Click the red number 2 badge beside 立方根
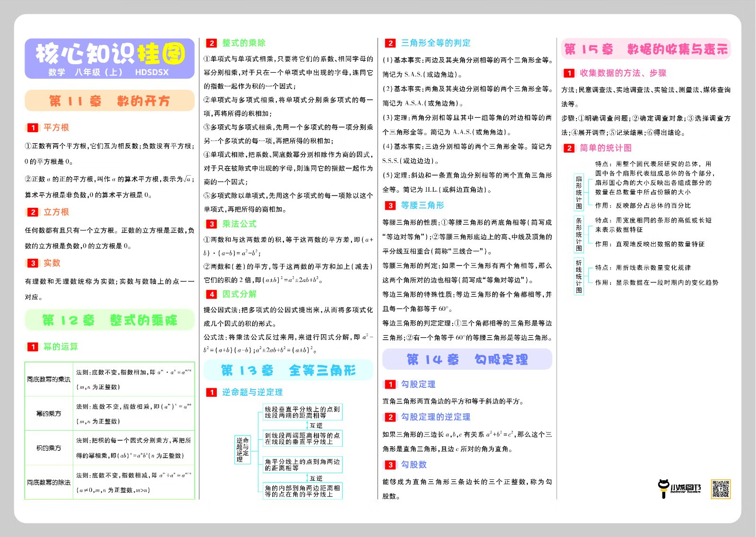The image size is (756, 537). pyautogui.click(x=33, y=212)
